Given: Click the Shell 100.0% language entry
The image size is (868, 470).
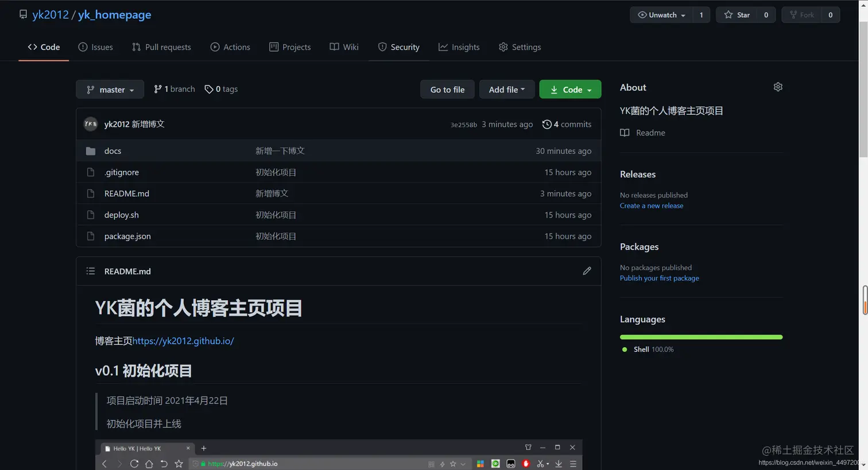Looking at the screenshot, I should coord(654,349).
